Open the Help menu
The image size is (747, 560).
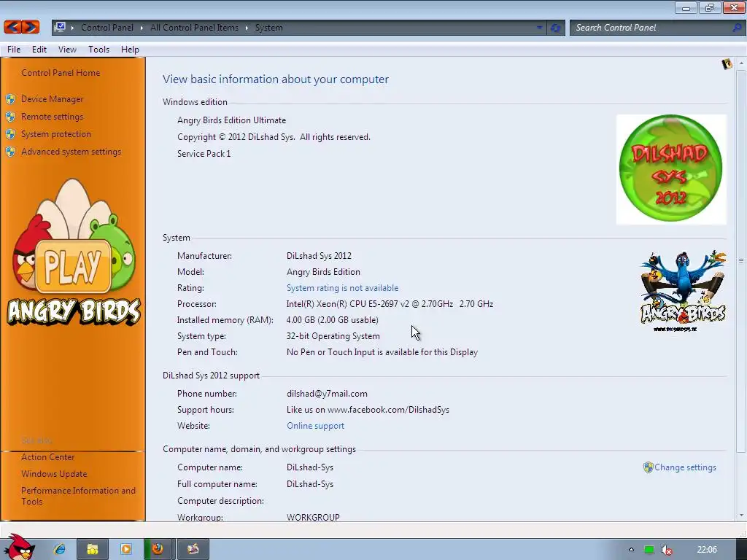pyautogui.click(x=130, y=50)
